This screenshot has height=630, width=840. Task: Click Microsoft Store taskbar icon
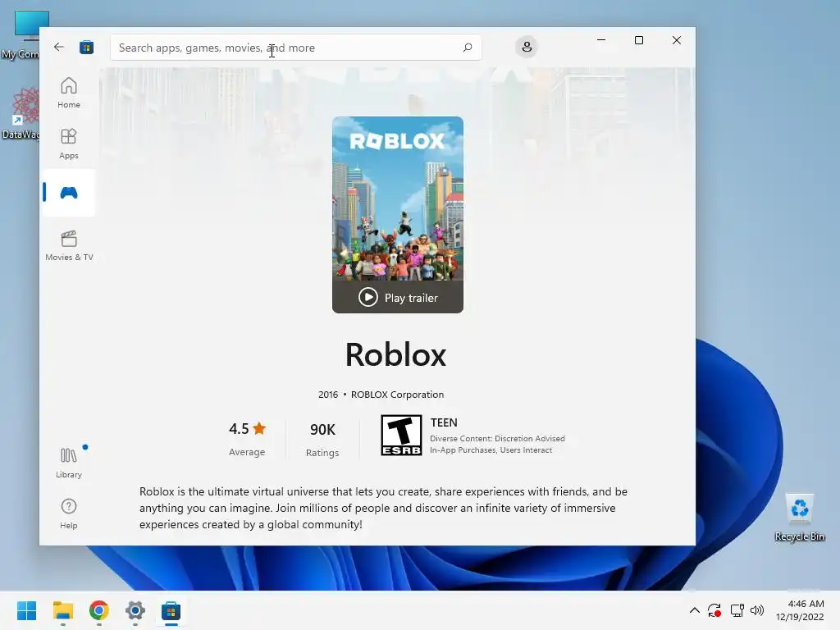click(171, 610)
